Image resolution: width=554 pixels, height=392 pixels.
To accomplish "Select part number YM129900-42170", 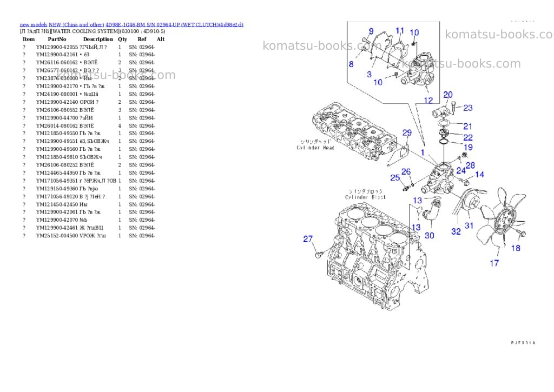I will [x=57, y=86].
